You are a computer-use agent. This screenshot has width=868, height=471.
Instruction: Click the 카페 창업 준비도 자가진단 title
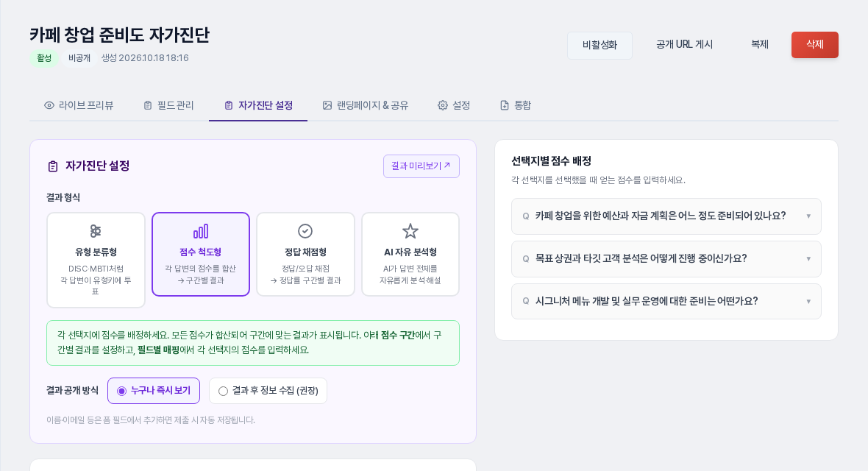coord(120,35)
